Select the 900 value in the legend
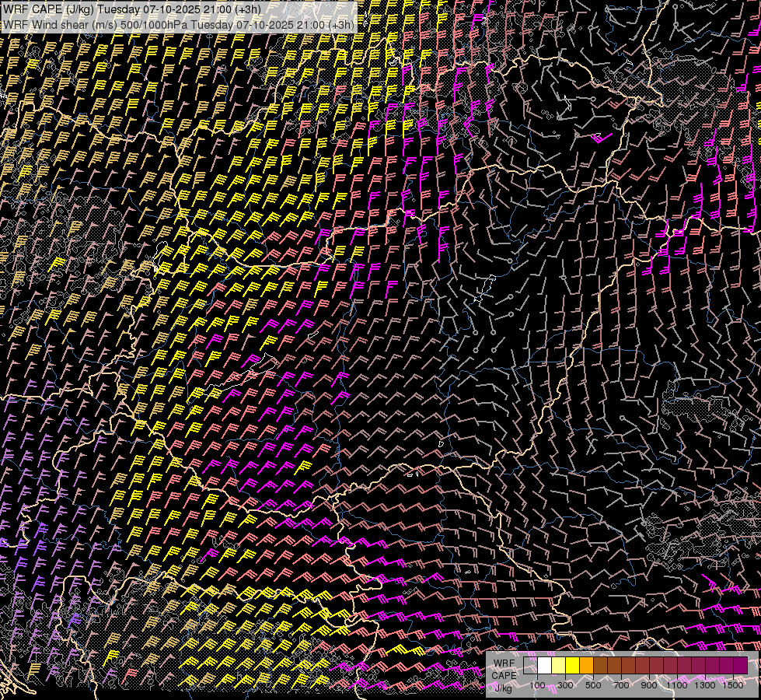The width and height of the screenshot is (761, 700). [650, 685]
